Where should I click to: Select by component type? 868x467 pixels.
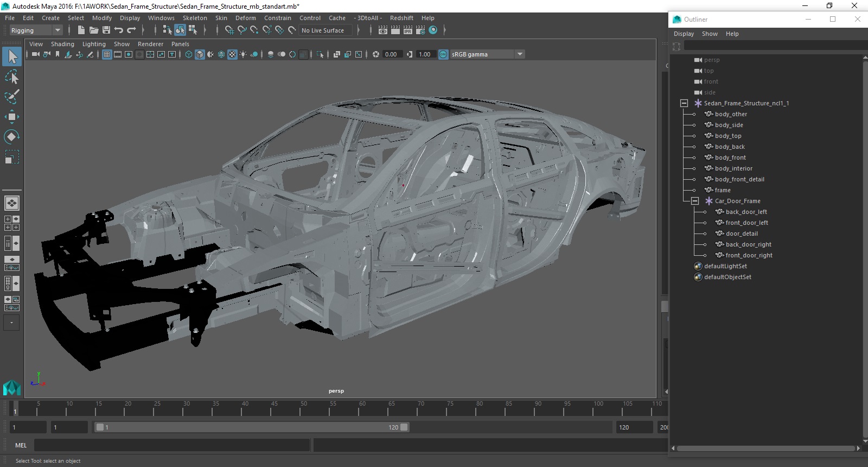click(x=193, y=30)
